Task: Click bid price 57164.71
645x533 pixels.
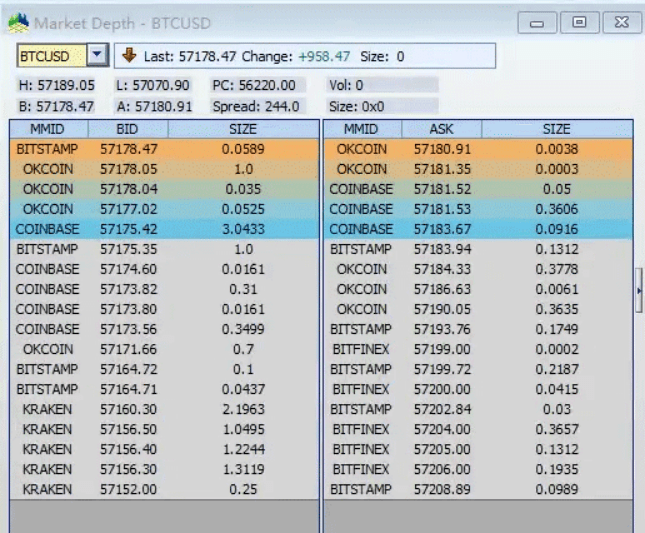Action: [129, 389]
